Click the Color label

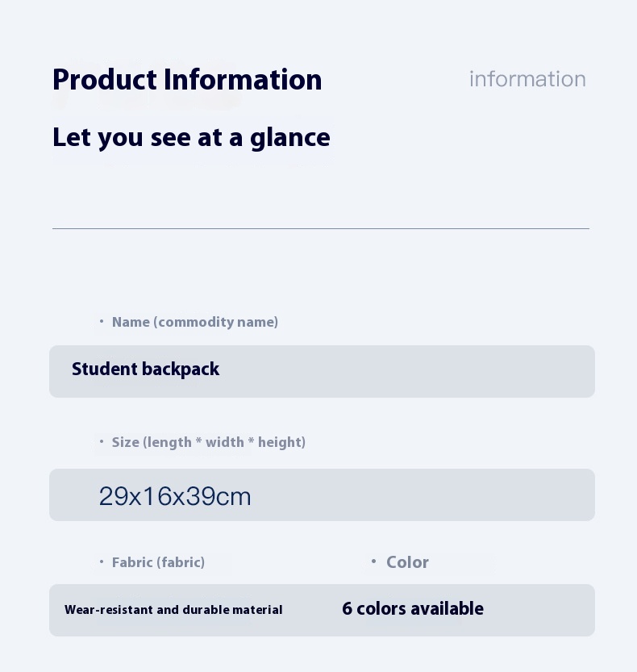407,562
